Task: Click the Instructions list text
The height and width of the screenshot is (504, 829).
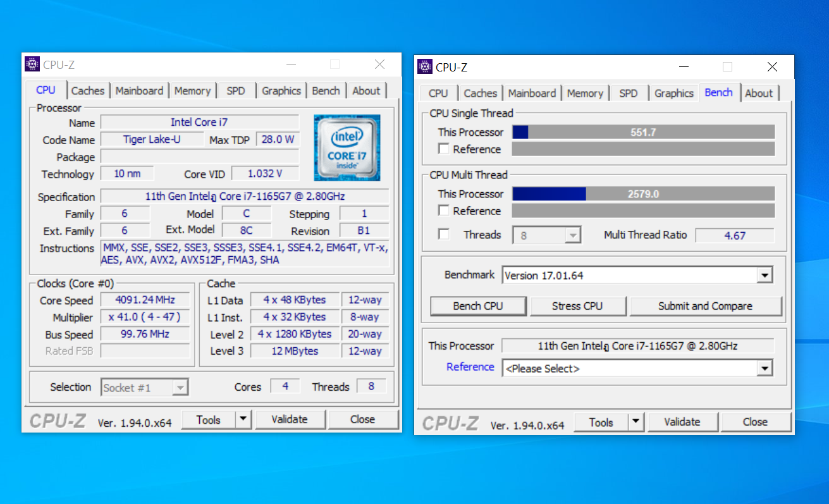Action: pyautogui.click(x=245, y=254)
